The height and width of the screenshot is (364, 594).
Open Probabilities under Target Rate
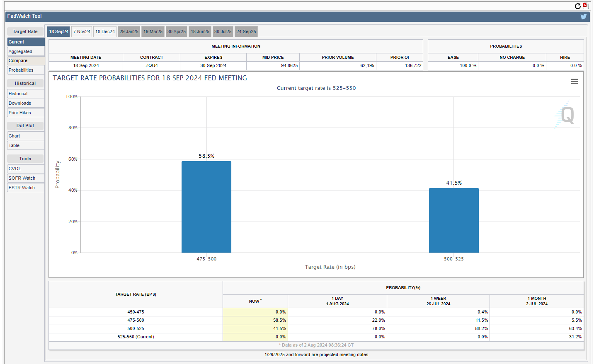tap(25, 70)
